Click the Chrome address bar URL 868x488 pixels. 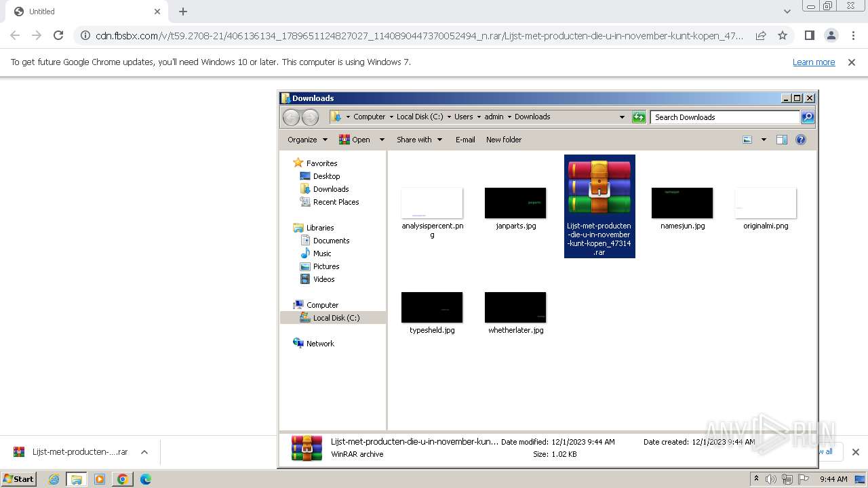[419, 35]
